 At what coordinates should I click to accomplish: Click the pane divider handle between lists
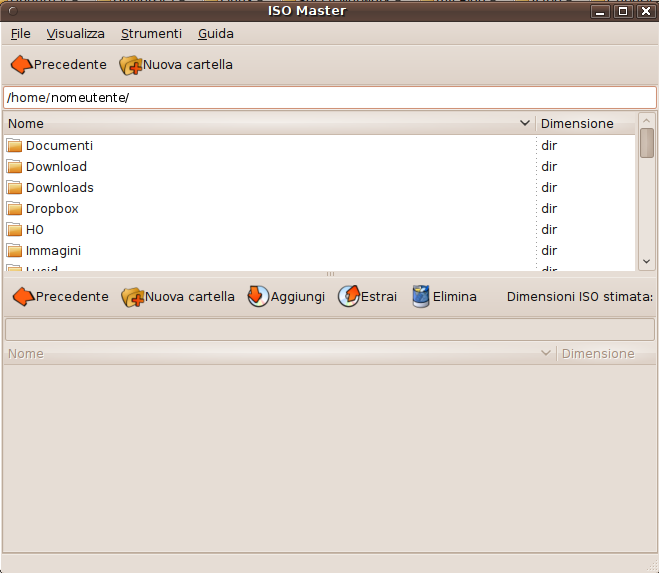click(x=330, y=274)
